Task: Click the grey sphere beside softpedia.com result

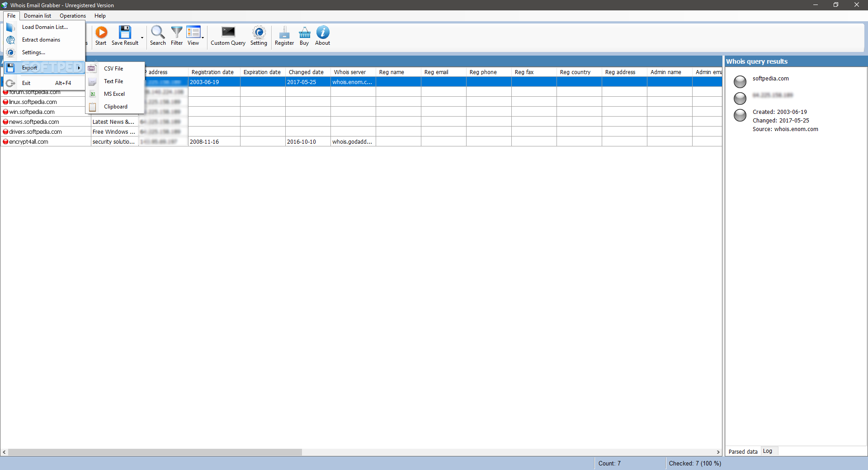Action: [x=740, y=81]
